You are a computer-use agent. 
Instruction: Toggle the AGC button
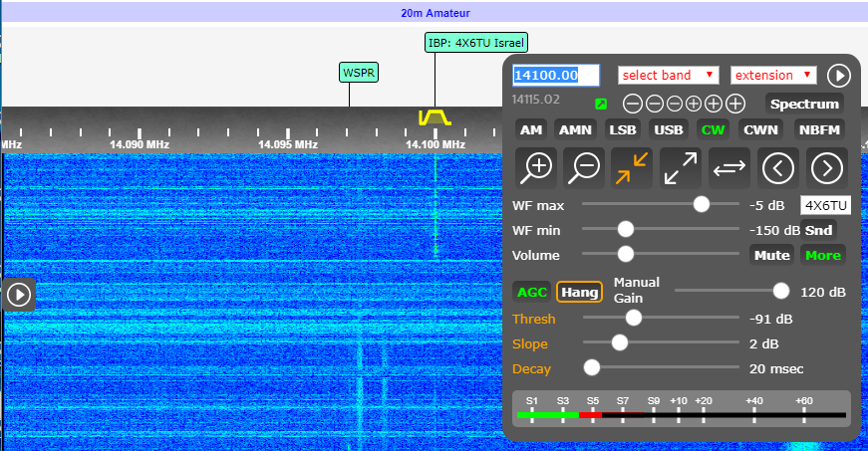[532, 292]
